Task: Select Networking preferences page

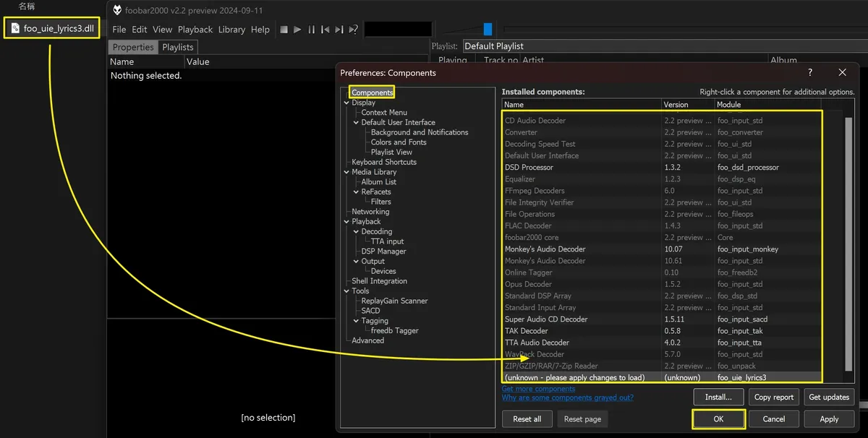Action: pyautogui.click(x=370, y=212)
